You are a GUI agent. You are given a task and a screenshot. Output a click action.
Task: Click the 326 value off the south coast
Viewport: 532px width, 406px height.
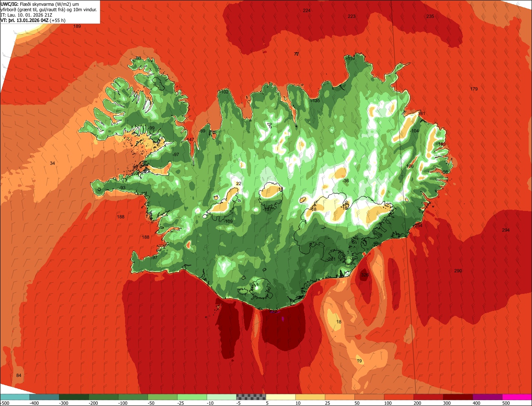click(x=365, y=275)
